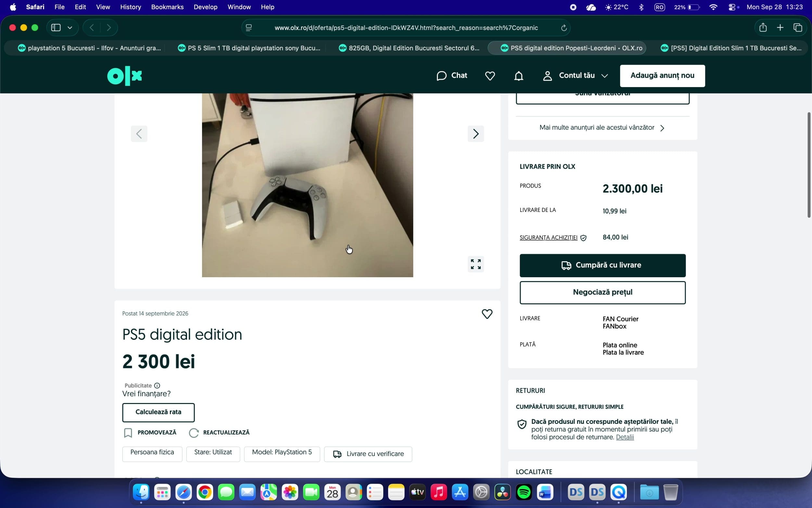Click the Safari reload page icon
Screen dimensions: 812x508
tap(564, 28)
